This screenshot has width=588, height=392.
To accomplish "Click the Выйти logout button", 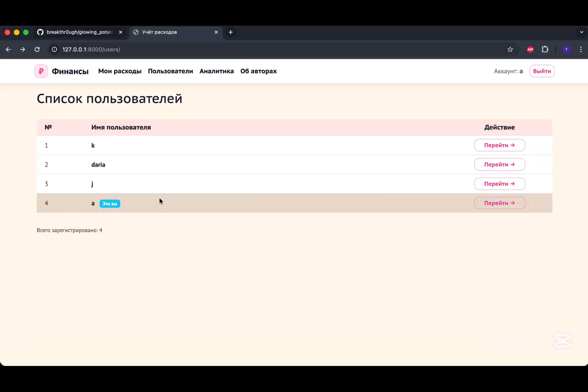I will 542,71.
